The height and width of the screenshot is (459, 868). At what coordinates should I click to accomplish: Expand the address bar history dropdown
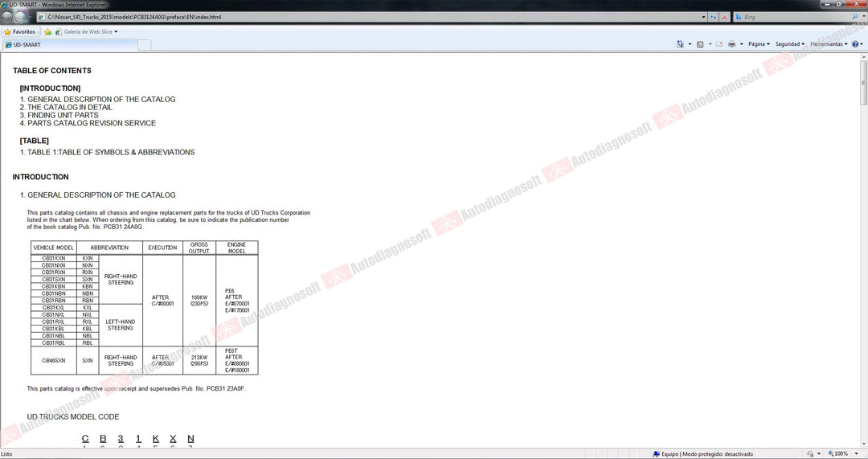[703, 17]
